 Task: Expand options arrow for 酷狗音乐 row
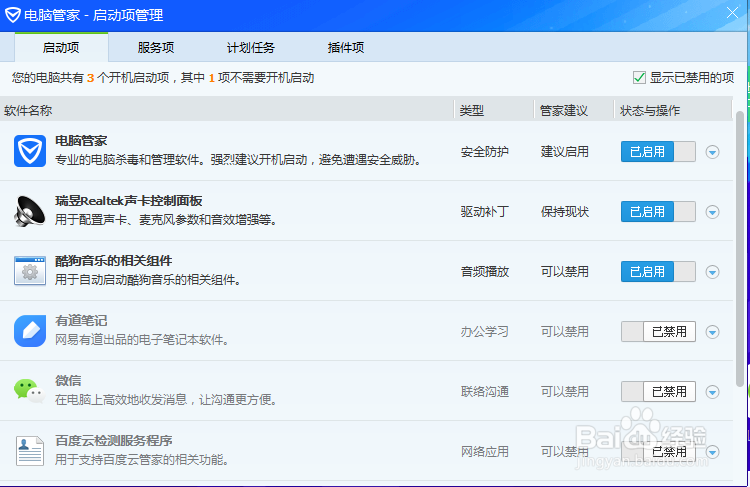713,272
